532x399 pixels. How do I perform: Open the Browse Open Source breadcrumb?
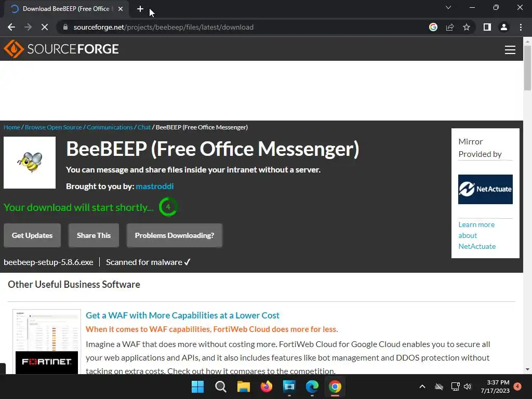click(54, 127)
